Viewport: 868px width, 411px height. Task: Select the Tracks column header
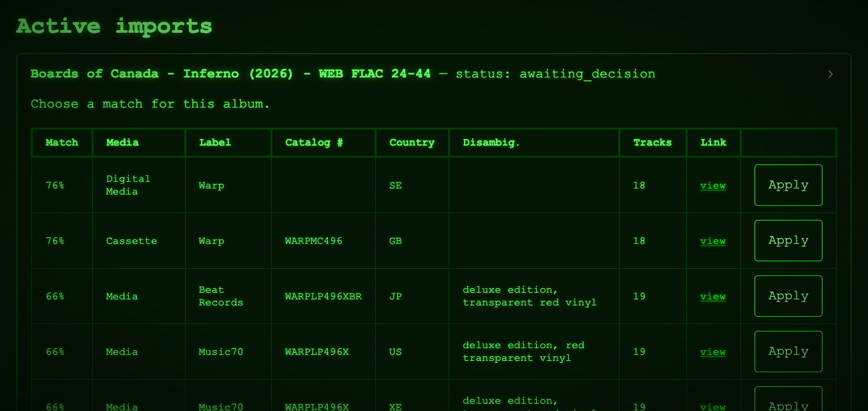653,142
